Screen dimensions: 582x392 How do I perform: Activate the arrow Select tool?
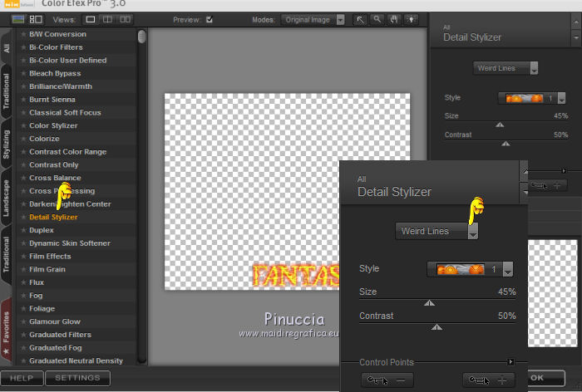(360, 20)
